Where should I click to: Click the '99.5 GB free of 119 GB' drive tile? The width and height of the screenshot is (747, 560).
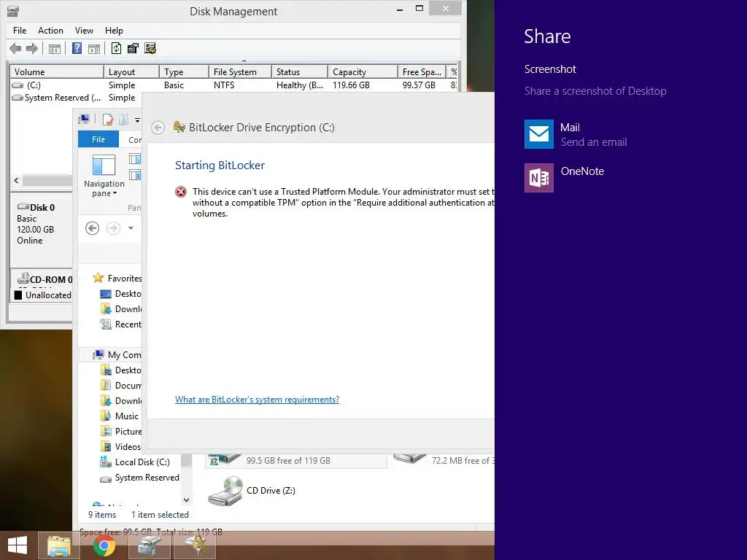click(296, 459)
